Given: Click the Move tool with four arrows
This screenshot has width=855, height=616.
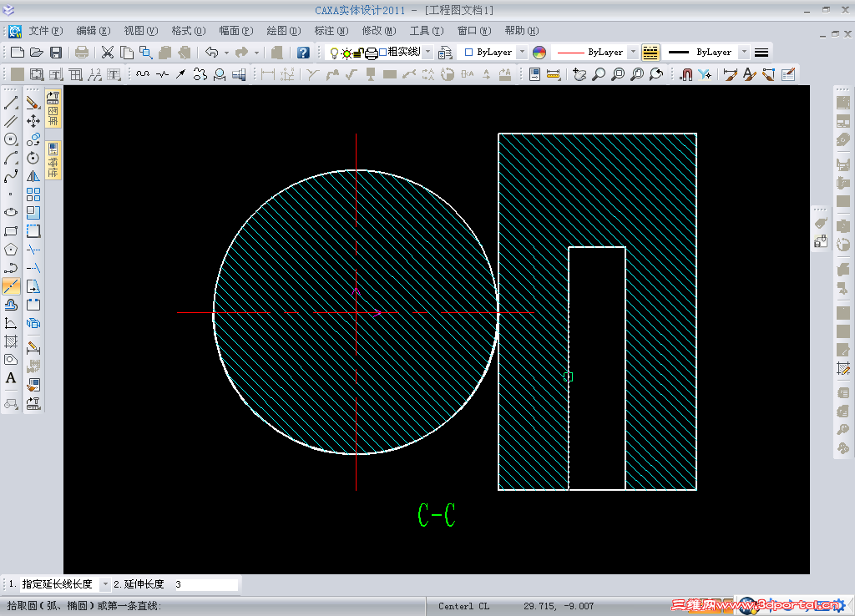Looking at the screenshot, I should [33, 121].
